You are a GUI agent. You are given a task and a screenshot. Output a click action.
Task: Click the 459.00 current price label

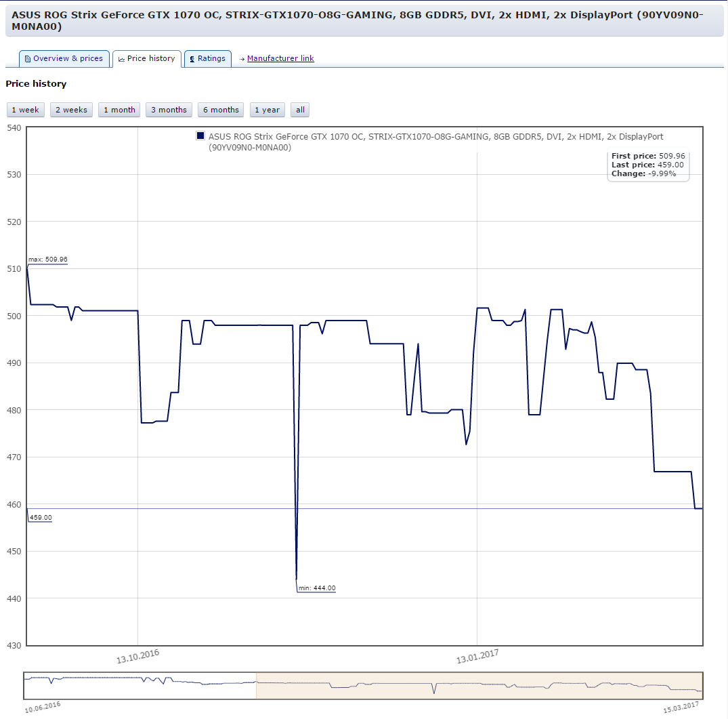41,518
